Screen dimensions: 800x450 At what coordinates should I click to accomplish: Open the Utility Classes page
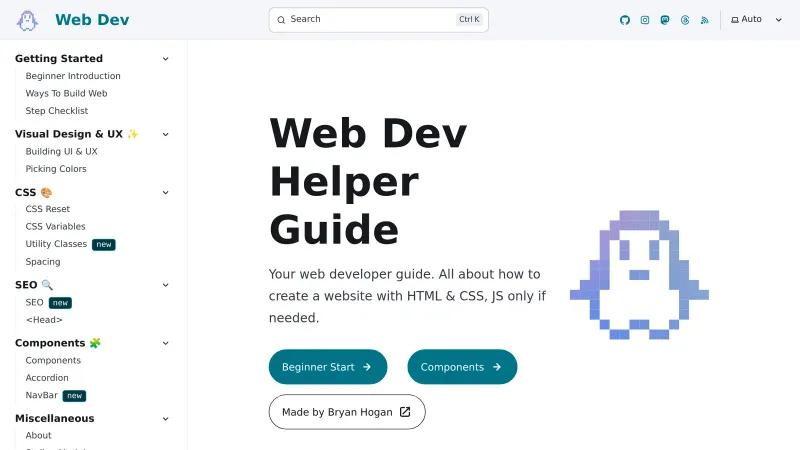[56, 244]
